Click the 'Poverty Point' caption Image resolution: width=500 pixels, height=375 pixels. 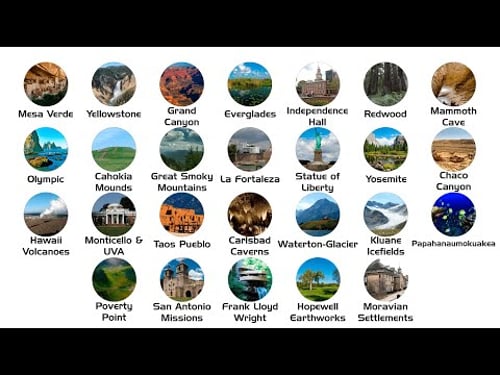tap(114, 312)
